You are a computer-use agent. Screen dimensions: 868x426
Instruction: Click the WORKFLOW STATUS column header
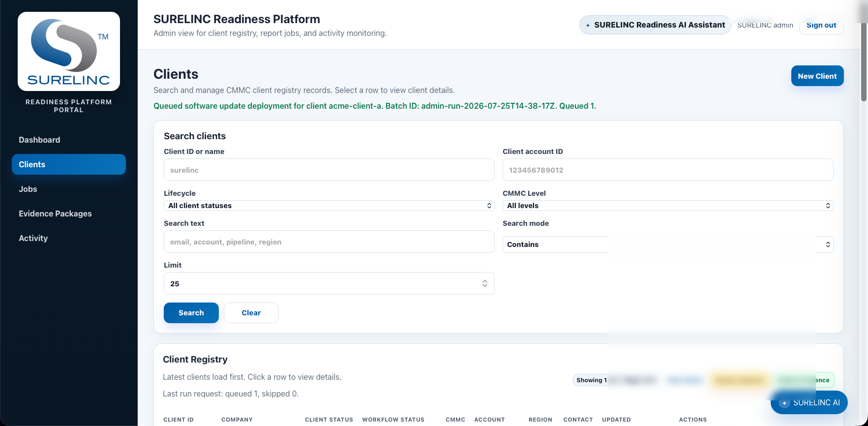[393, 420]
